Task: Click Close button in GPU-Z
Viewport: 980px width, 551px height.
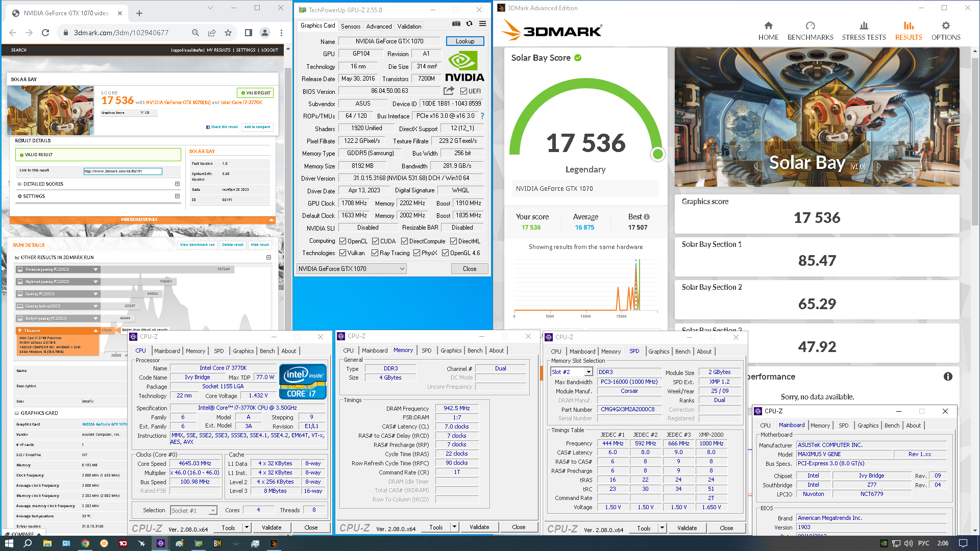Action: point(470,269)
